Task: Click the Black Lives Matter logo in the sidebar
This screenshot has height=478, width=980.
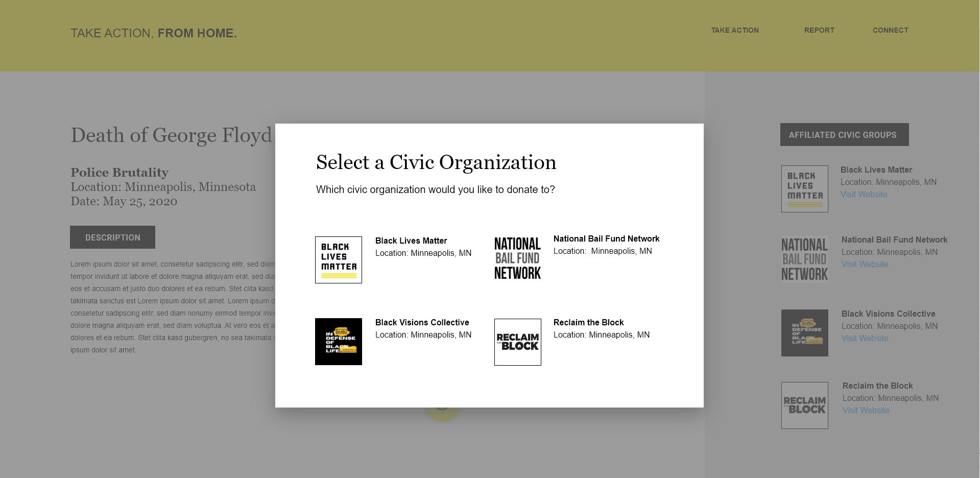Action: coord(805,189)
